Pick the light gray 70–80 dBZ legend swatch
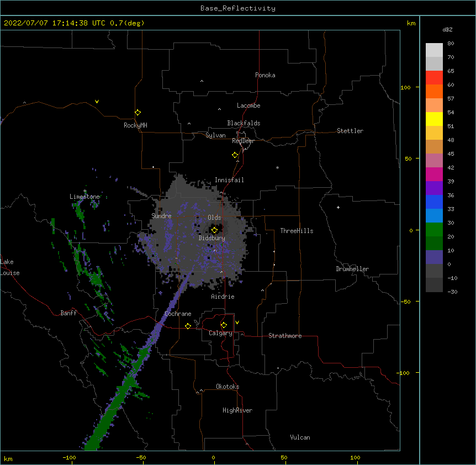This screenshot has width=476, height=465. pos(434,50)
